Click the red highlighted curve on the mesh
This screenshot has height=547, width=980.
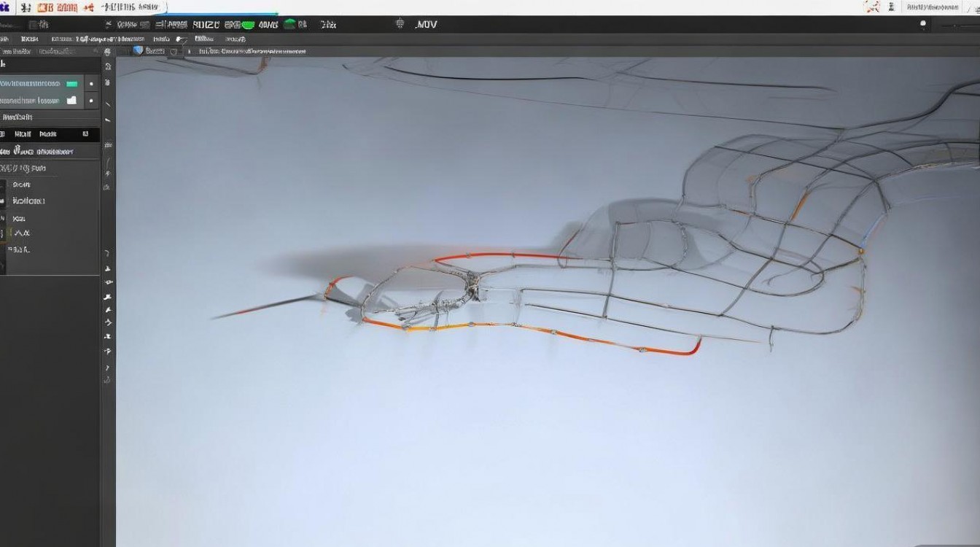pos(503,256)
